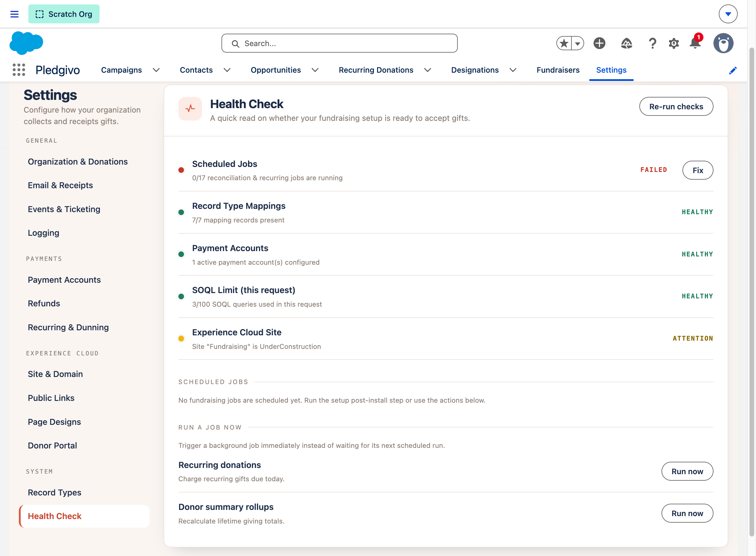This screenshot has height=556, width=756.
Task: Open the Setup gear icon
Action: (x=674, y=43)
